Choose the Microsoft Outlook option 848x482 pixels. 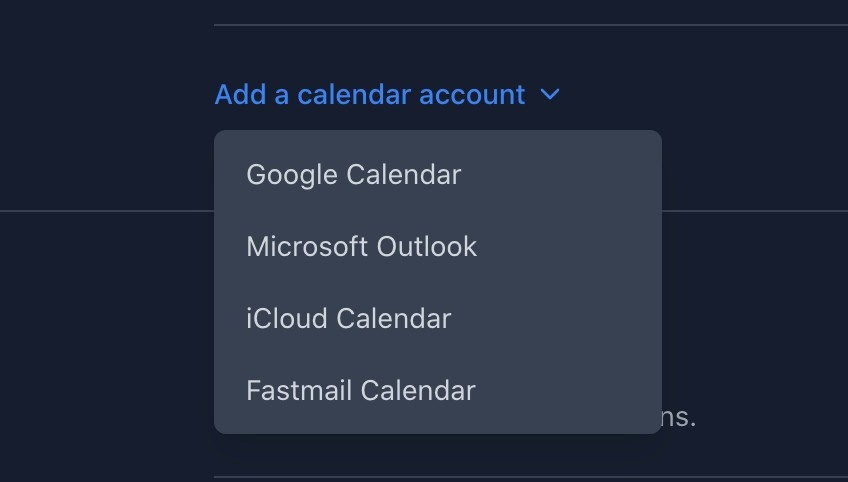[361, 246]
